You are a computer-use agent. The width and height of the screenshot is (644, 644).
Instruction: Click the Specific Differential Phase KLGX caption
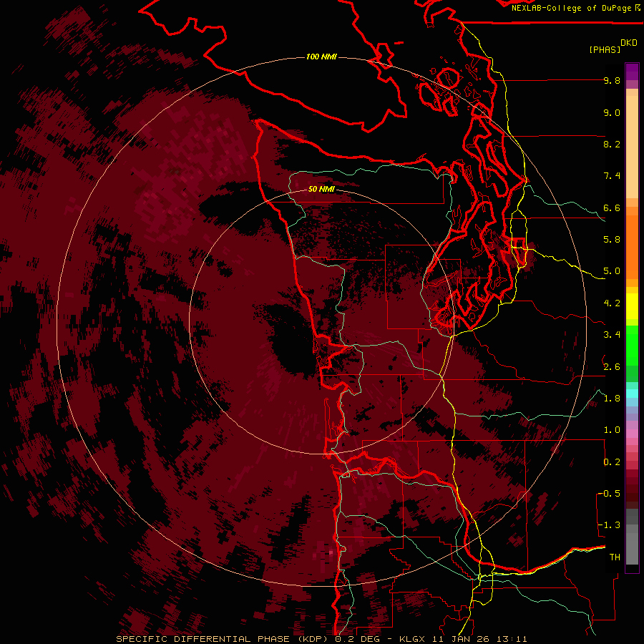(x=321, y=639)
